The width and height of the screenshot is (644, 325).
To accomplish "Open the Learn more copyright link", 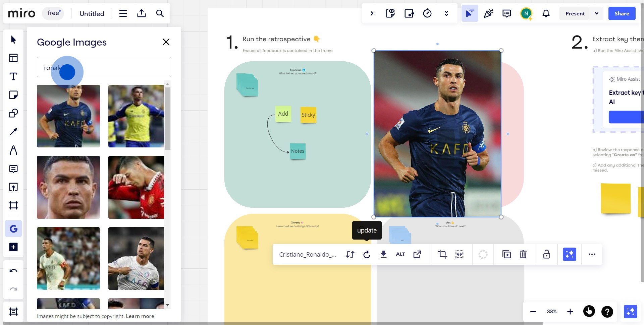I will click(140, 316).
